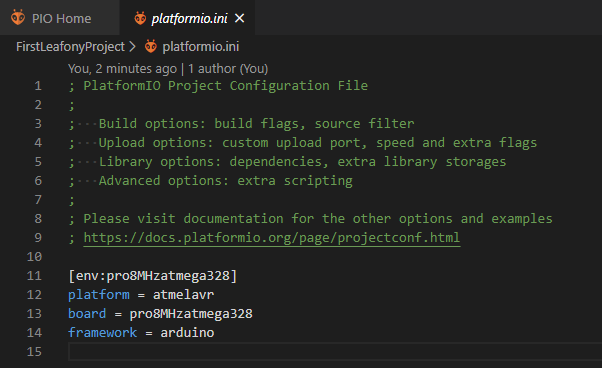Image resolution: width=602 pixels, height=368 pixels.
Task: Click line number 11 in the gutter
Action: click(x=34, y=276)
